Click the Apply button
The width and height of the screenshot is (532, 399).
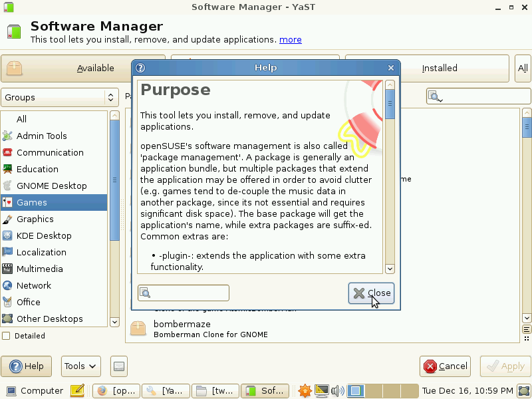coord(505,366)
